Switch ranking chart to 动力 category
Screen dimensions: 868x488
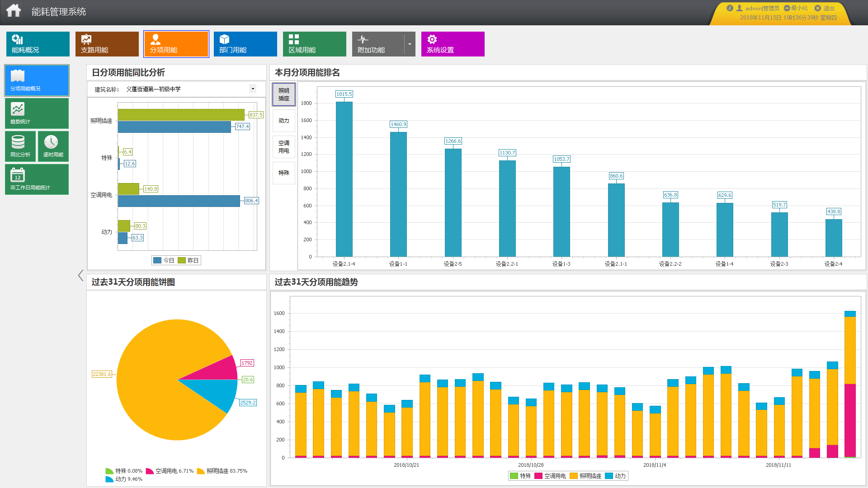(x=284, y=121)
